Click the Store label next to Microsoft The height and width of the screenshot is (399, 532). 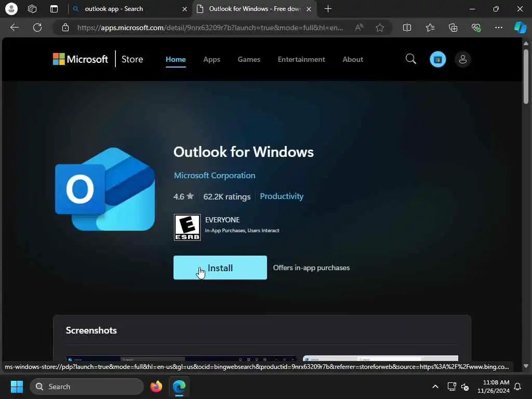[x=132, y=59]
